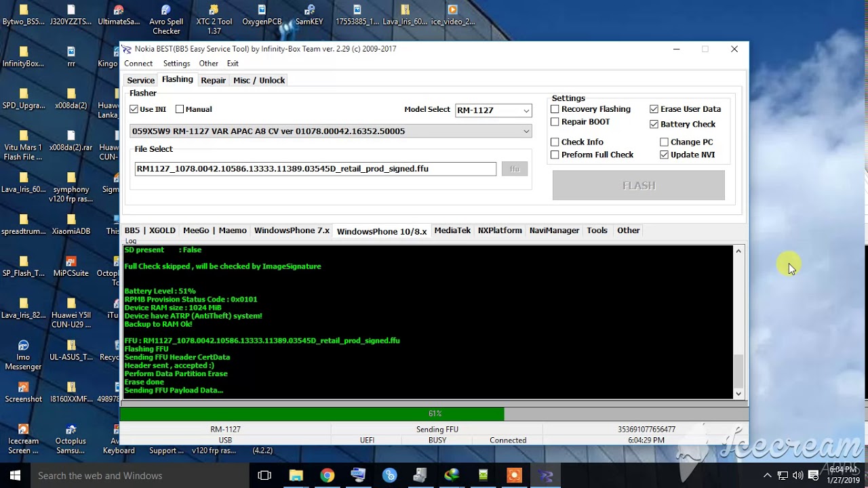Open Vitu Mars 1 Flash File folder

pos(23,145)
